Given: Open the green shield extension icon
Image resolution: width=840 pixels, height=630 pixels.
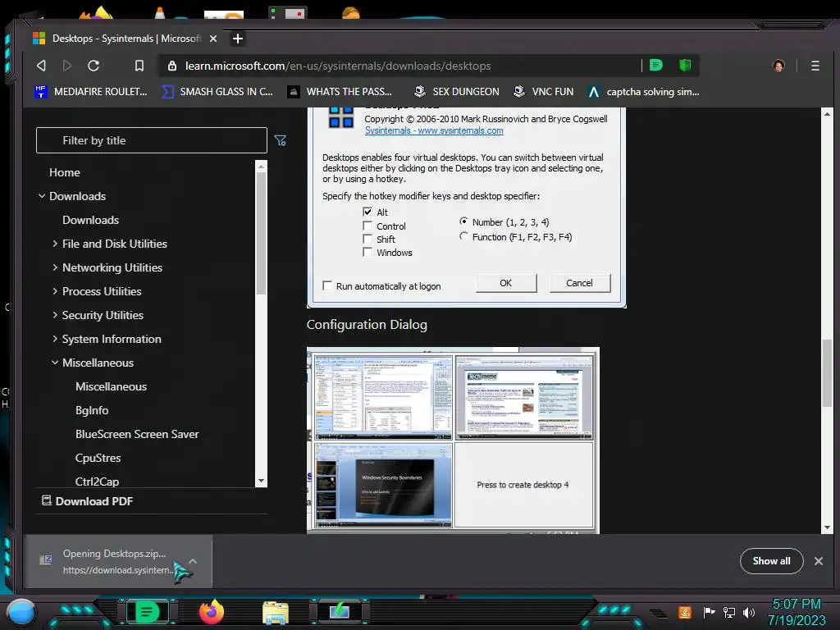Looking at the screenshot, I should point(685,66).
